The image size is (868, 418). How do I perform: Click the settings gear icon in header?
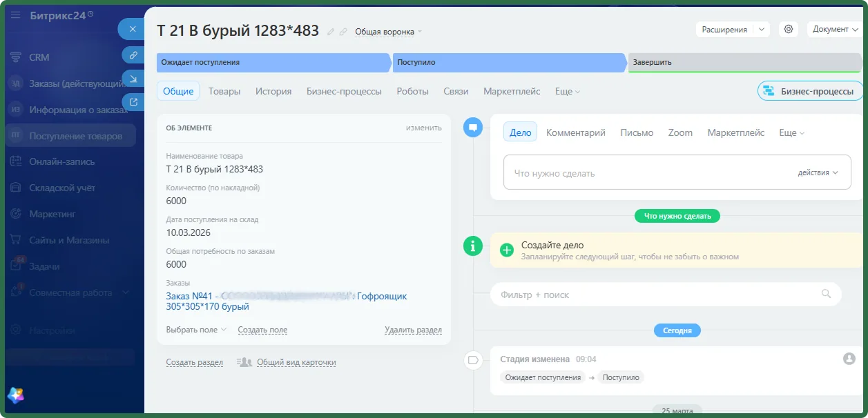click(x=789, y=30)
